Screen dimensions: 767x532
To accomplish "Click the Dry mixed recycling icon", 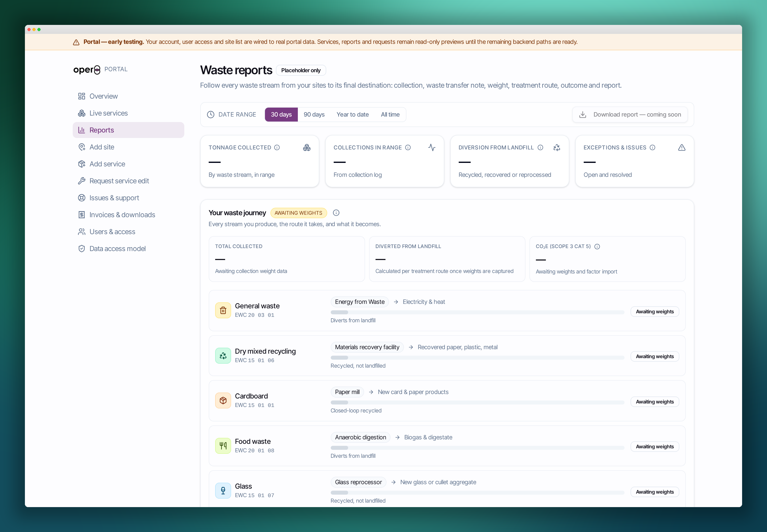I will click(223, 356).
